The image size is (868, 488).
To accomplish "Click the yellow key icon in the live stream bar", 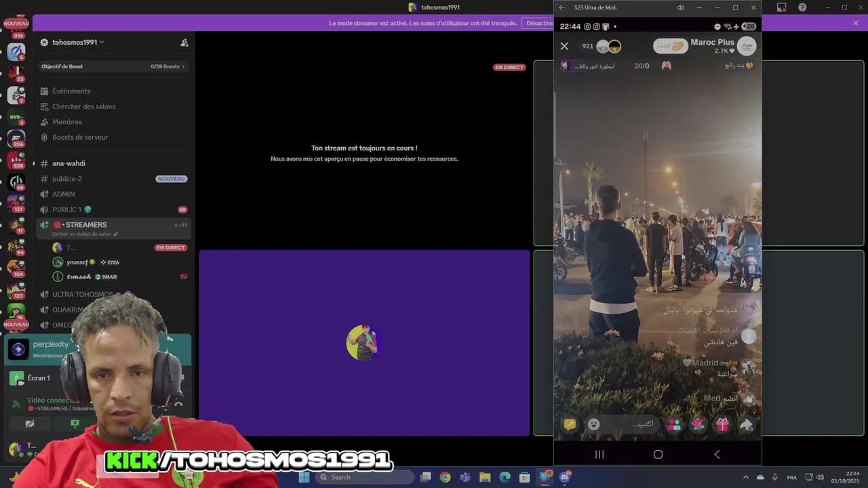I will (570, 424).
